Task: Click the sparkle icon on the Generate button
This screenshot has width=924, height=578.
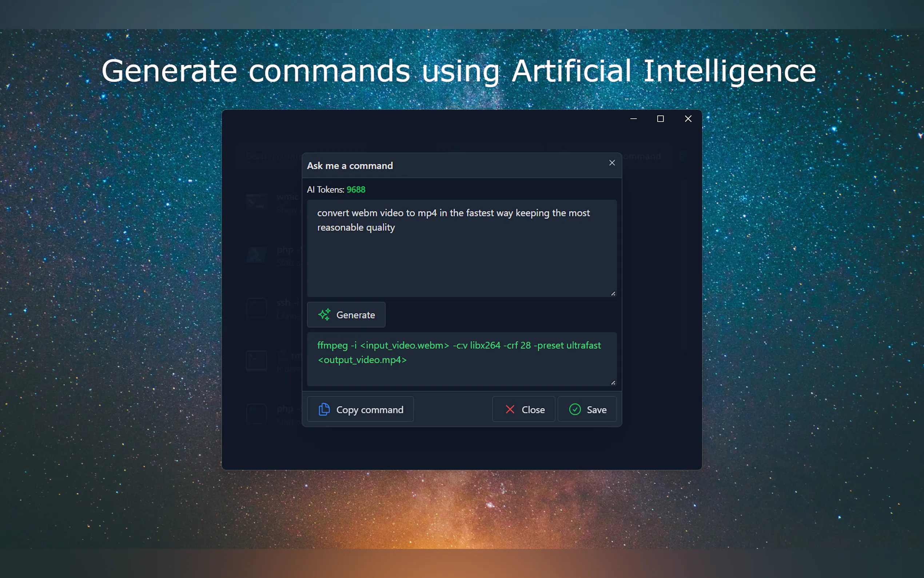Action: pyautogui.click(x=324, y=314)
